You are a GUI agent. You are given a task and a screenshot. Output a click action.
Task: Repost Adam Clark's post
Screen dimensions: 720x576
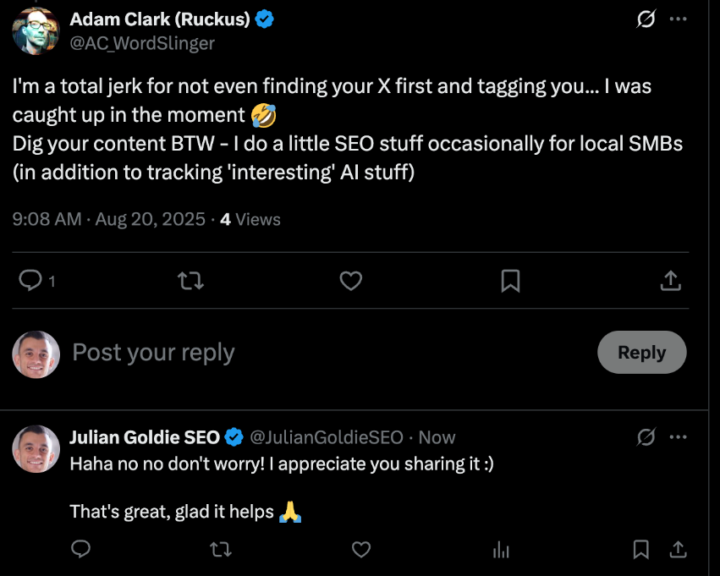pos(190,281)
